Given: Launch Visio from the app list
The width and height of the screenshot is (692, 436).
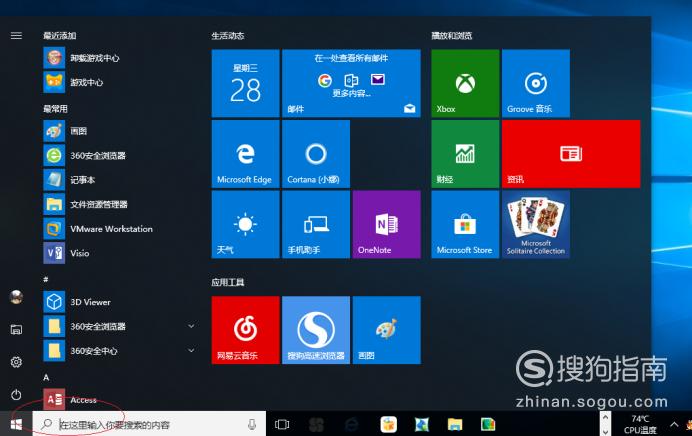Looking at the screenshot, I should coord(119,253).
